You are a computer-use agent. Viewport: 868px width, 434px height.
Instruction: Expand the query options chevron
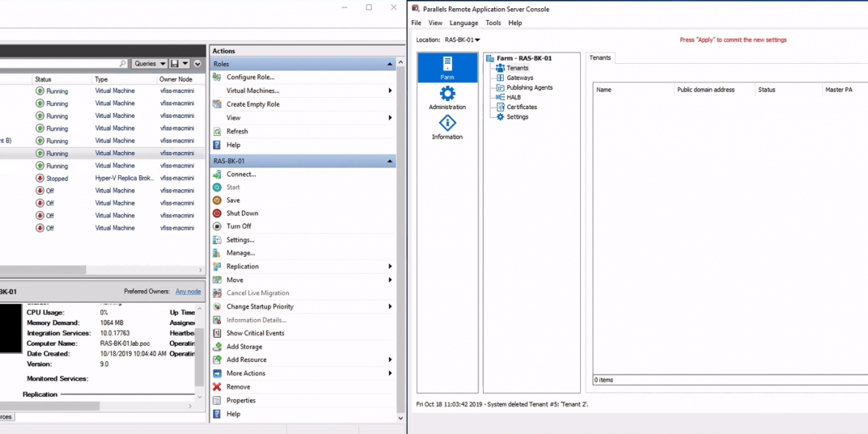tap(197, 64)
